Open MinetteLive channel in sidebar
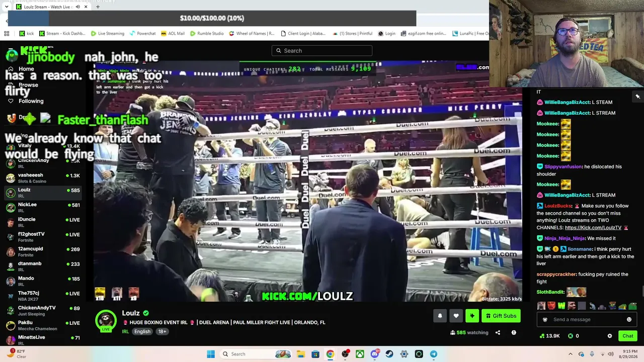This screenshot has width=644, height=362. click(x=43, y=339)
